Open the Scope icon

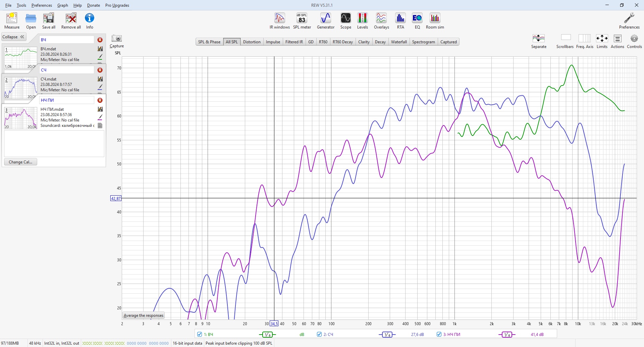[x=346, y=21]
